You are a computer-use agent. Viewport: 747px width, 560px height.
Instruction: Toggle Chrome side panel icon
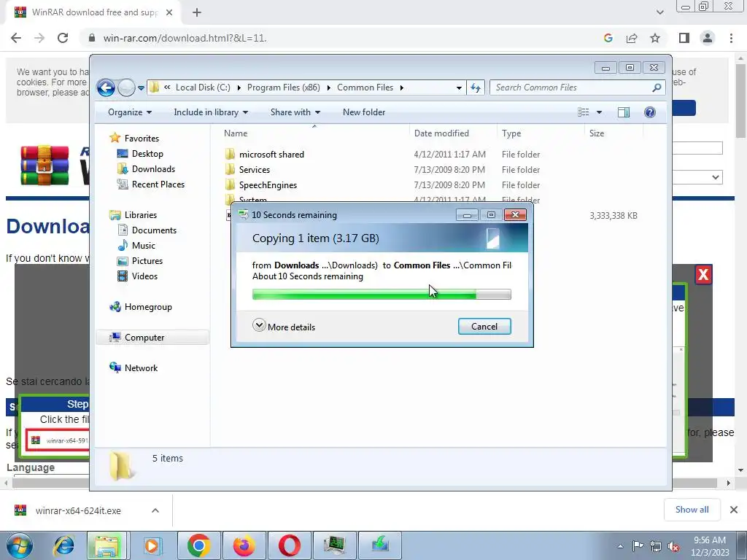click(684, 38)
